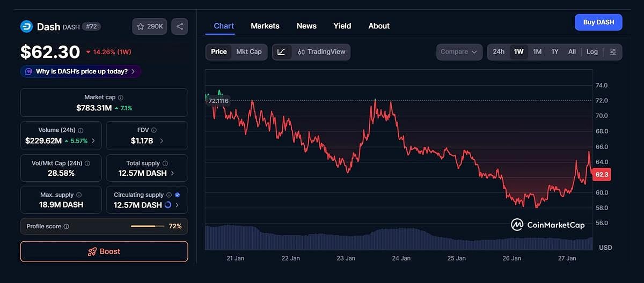Click the Circulating supply info icon
The width and height of the screenshot is (644, 283).
pyautogui.click(x=169, y=195)
